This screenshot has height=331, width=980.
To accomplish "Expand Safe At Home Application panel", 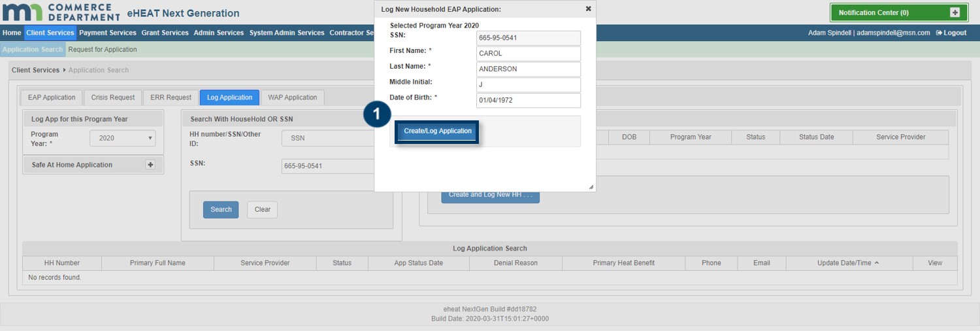I will (150, 165).
